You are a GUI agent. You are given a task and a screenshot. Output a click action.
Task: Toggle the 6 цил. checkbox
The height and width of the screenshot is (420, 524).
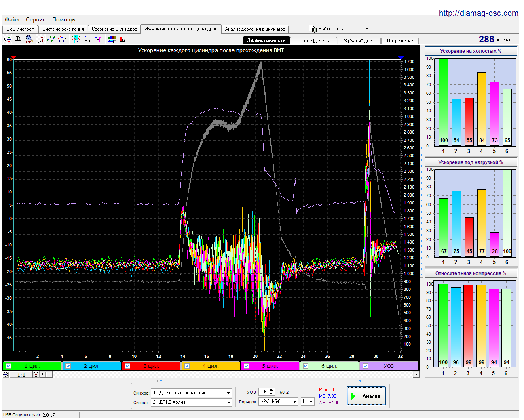(x=306, y=366)
